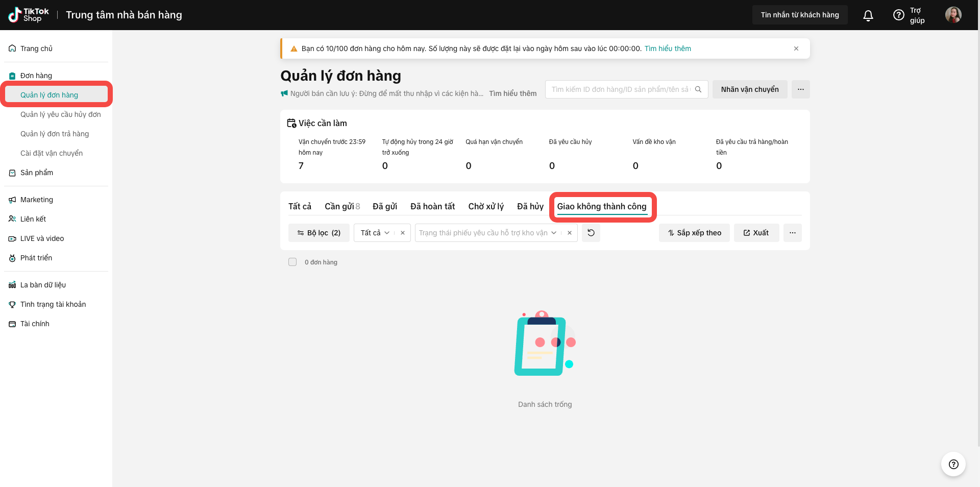Click Tìm hiểu thêm link in banner

pos(668,48)
